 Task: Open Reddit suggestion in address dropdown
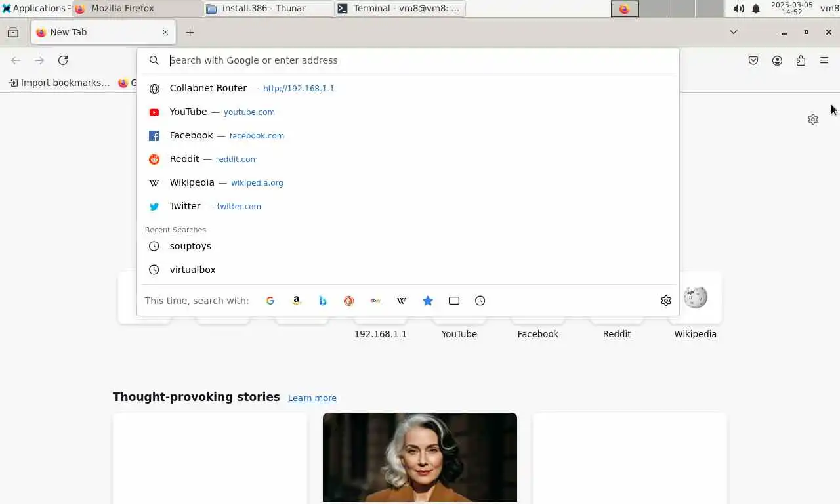(408, 159)
